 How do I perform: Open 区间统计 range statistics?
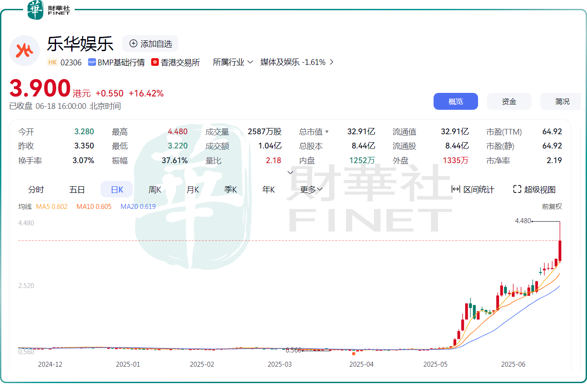point(473,189)
